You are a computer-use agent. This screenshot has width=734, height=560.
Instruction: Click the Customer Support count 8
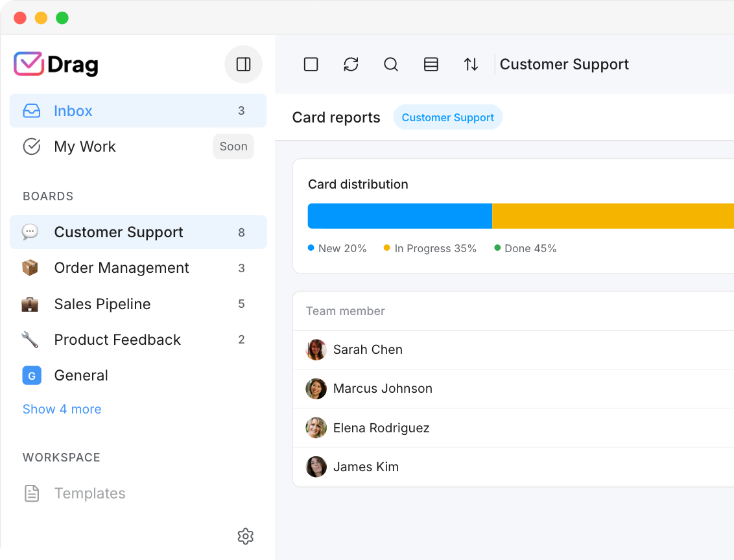tap(242, 233)
